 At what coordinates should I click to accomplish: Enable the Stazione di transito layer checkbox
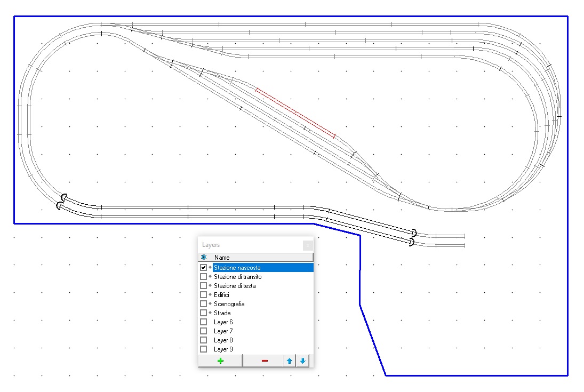tap(203, 276)
